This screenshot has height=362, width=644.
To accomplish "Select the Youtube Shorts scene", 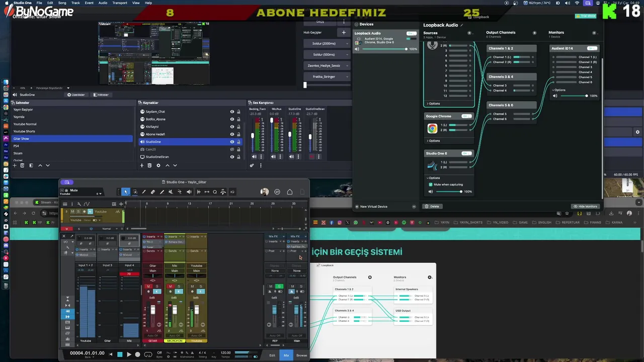I will click(72, 131).
